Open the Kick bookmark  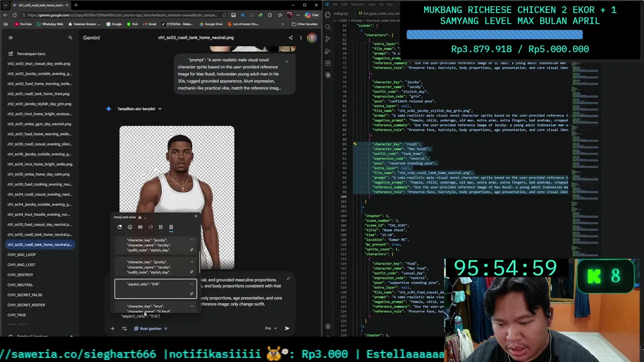tap(133, 24)
